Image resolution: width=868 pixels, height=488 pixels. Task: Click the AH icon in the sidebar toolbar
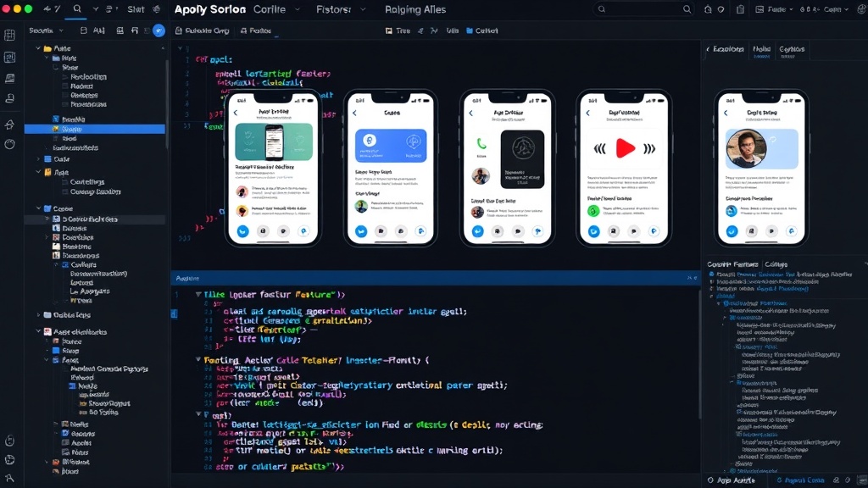point(98,30)
